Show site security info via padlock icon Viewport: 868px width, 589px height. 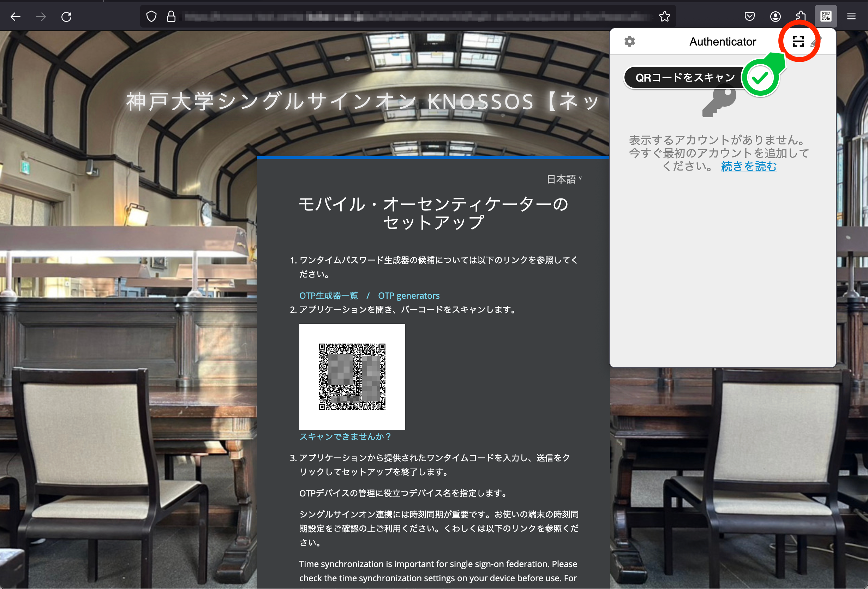pyautogui.click(x=171, y=17)
